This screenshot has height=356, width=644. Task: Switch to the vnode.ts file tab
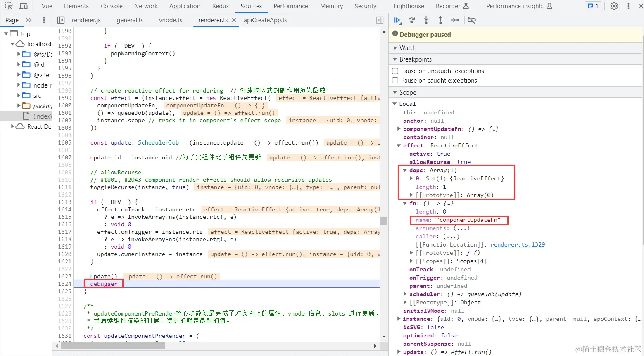(x=171, y=20)
